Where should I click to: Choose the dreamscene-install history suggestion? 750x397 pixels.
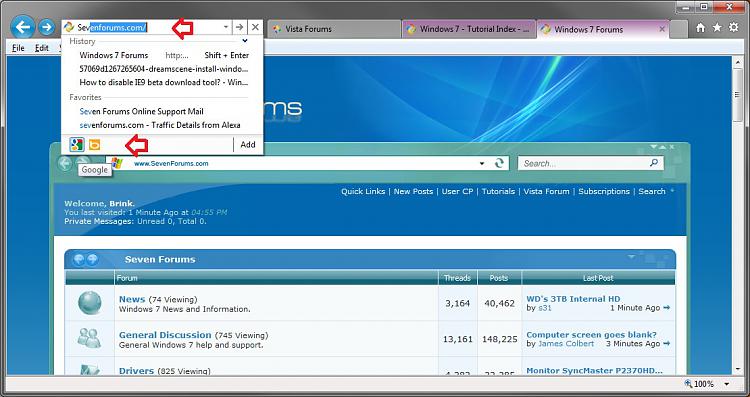(x=163, y=68)
